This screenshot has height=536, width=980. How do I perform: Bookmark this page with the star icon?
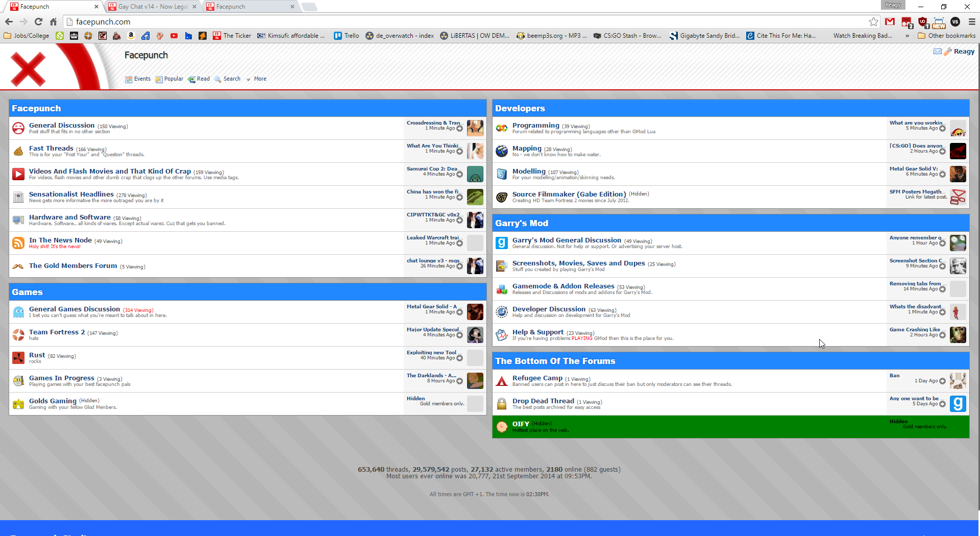[x=874, y=21]
